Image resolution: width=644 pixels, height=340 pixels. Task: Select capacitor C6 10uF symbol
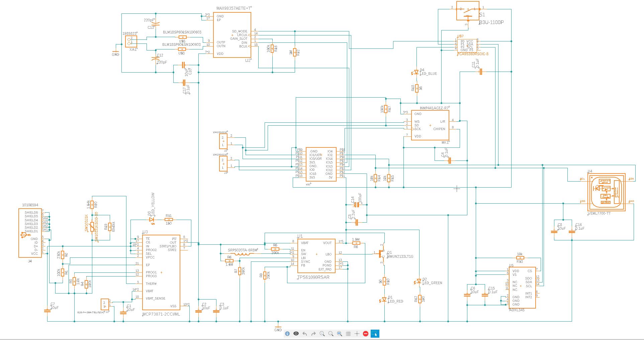tap(467, 295)
